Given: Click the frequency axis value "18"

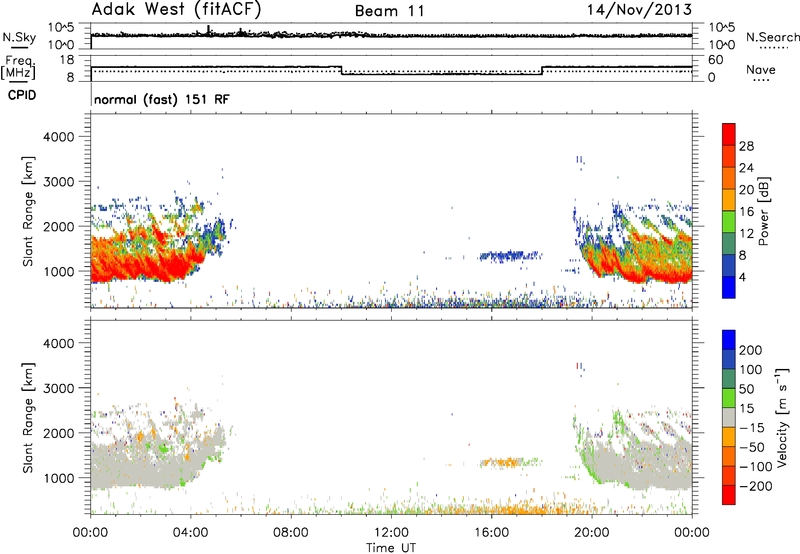Looking at the screenshot, I should (x=66, y=60).
